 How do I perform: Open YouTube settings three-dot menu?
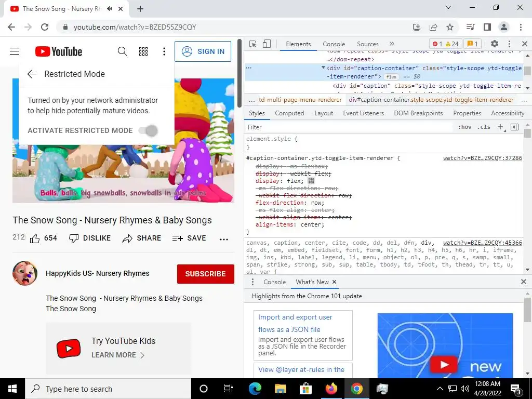pyautogui.click(x=164, y=51)
